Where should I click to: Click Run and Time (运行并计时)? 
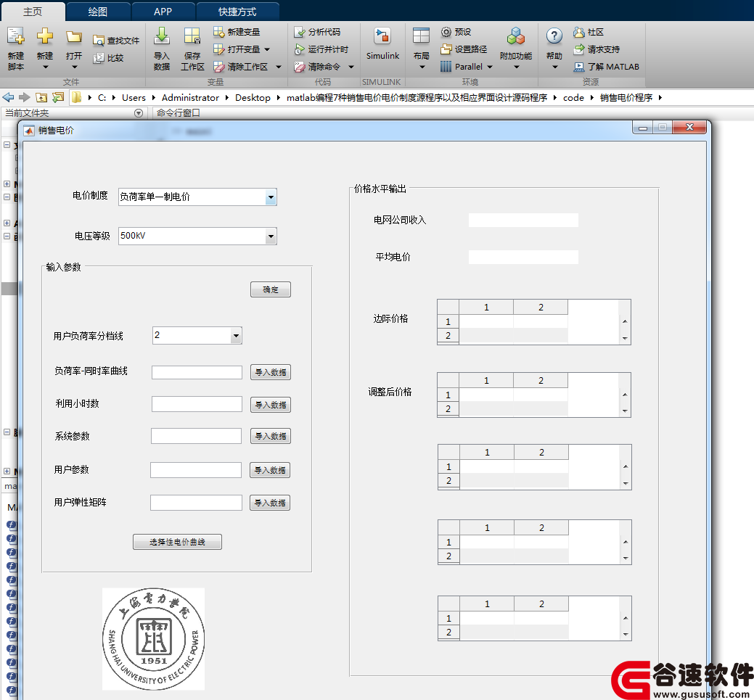[321, 49]
